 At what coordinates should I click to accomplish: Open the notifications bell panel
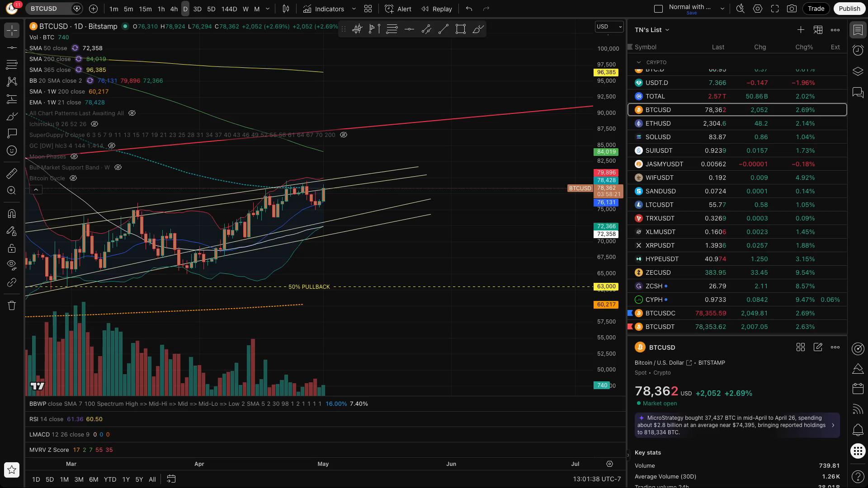click(x=858, y=430)
